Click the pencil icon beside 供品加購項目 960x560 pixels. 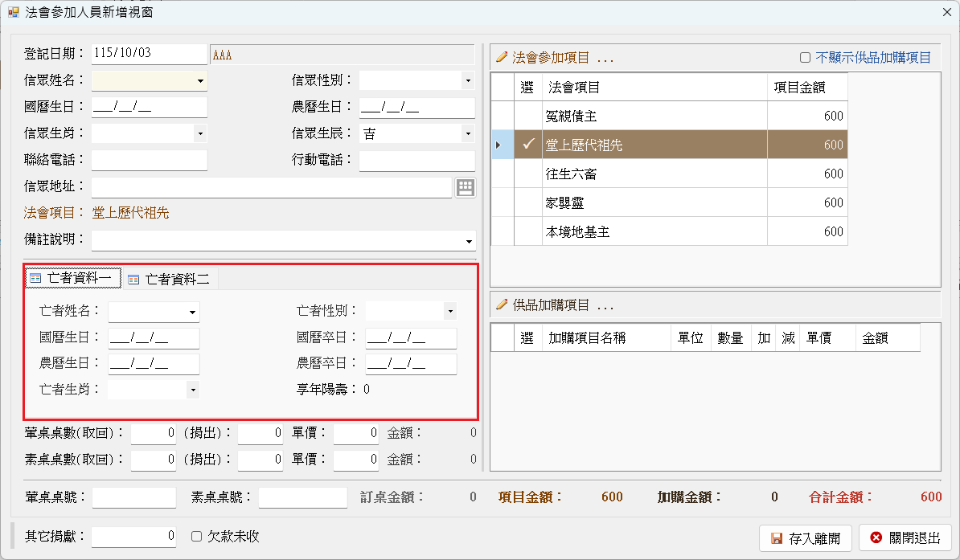(x=502, y=305)
